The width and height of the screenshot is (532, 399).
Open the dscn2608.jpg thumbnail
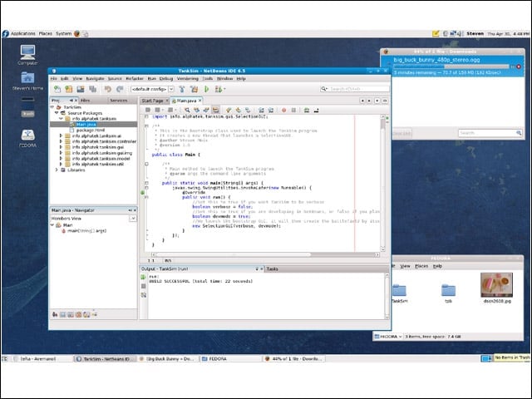coord(496,284)
